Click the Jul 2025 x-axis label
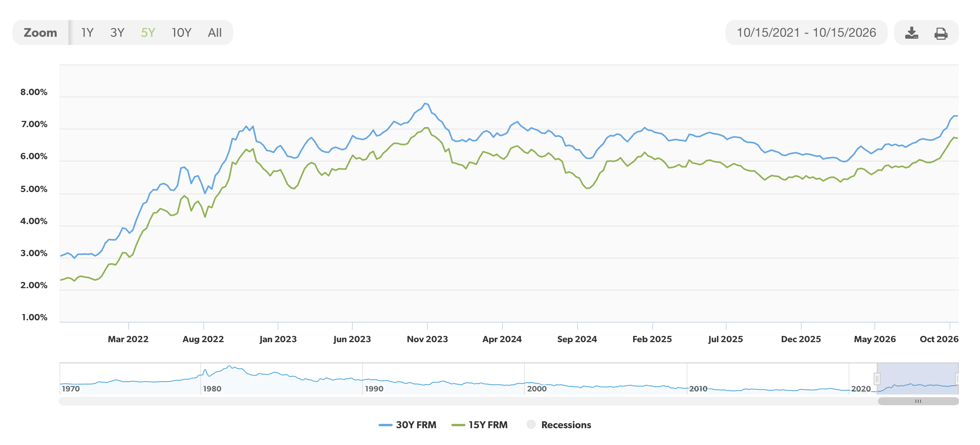The image size is (980, 445). tap(725, 339)
